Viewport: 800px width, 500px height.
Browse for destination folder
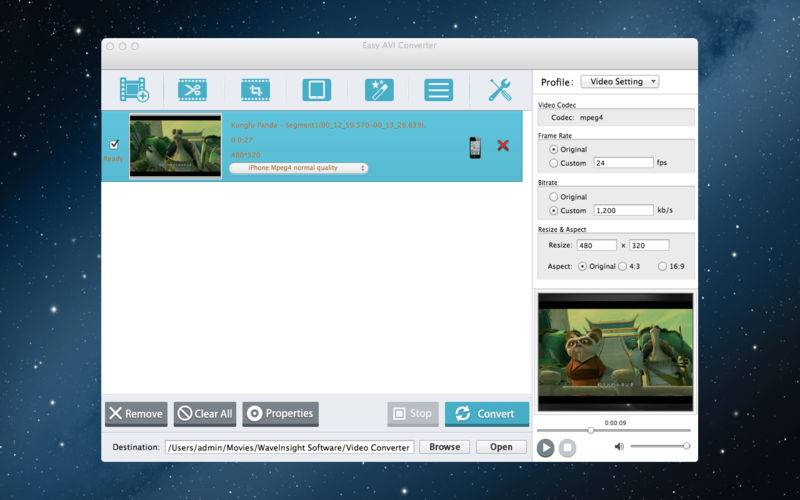444,447
